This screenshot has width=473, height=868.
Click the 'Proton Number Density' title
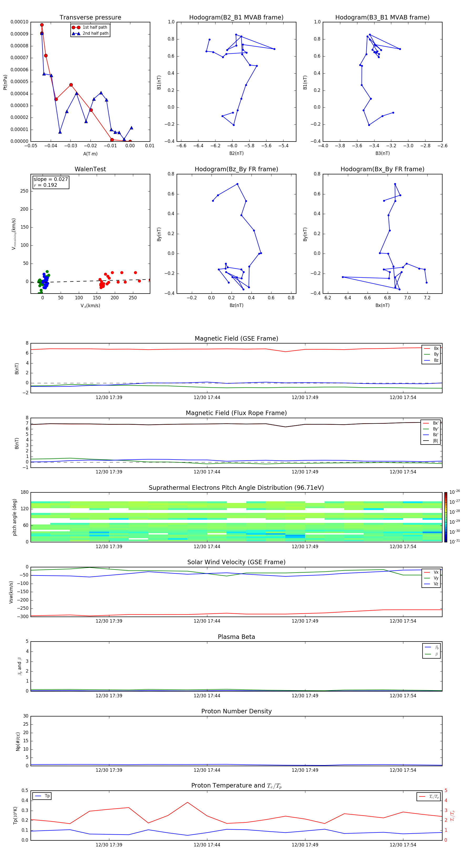tap(236, 711)
